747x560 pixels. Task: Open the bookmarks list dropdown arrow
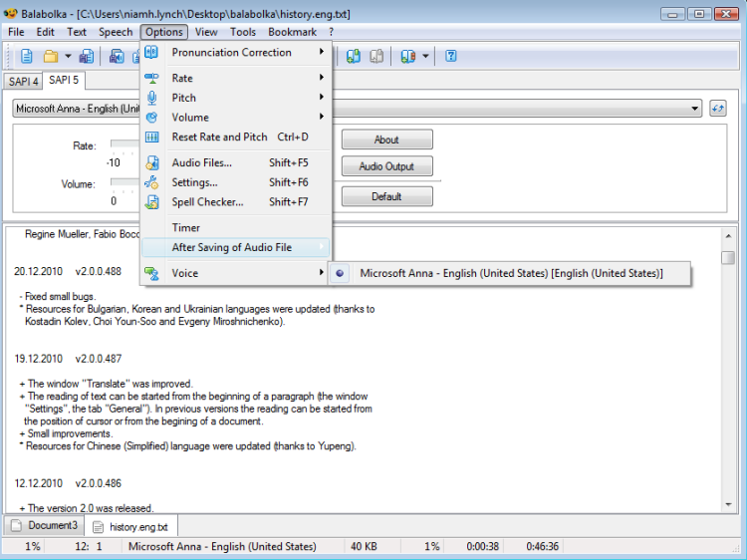425,56
